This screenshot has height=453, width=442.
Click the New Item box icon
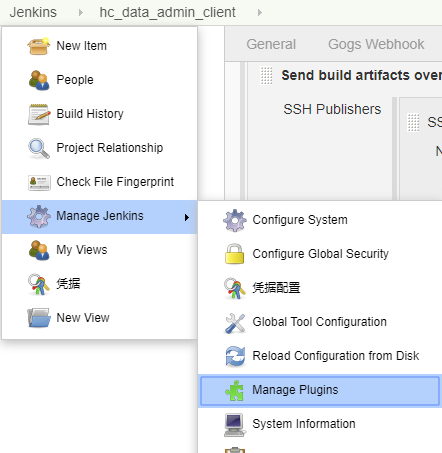coord(39,46)
